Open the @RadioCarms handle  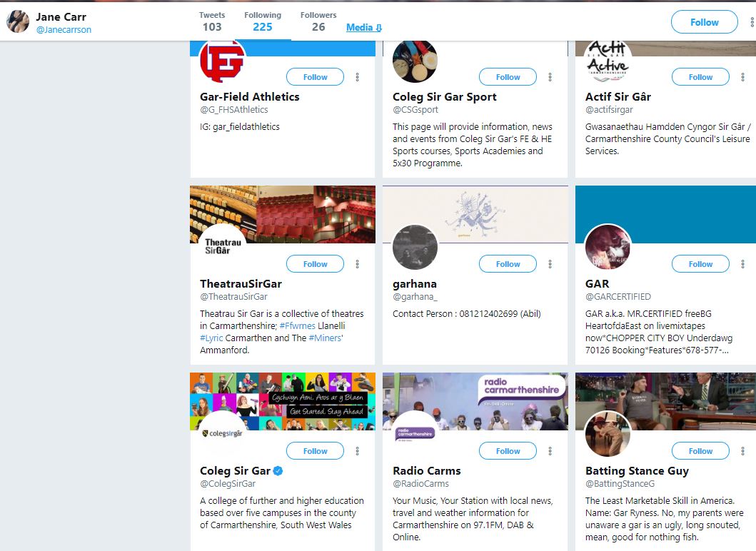420,484
